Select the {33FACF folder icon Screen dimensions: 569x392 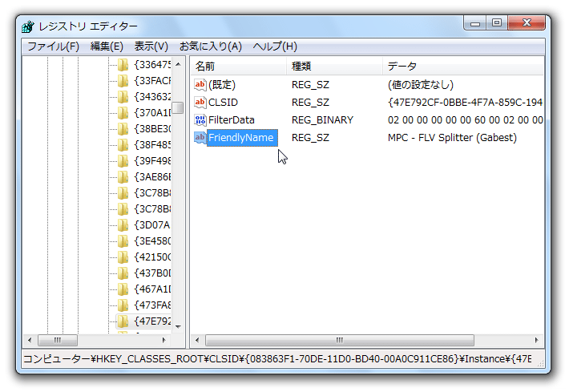[x=123, y=81]
